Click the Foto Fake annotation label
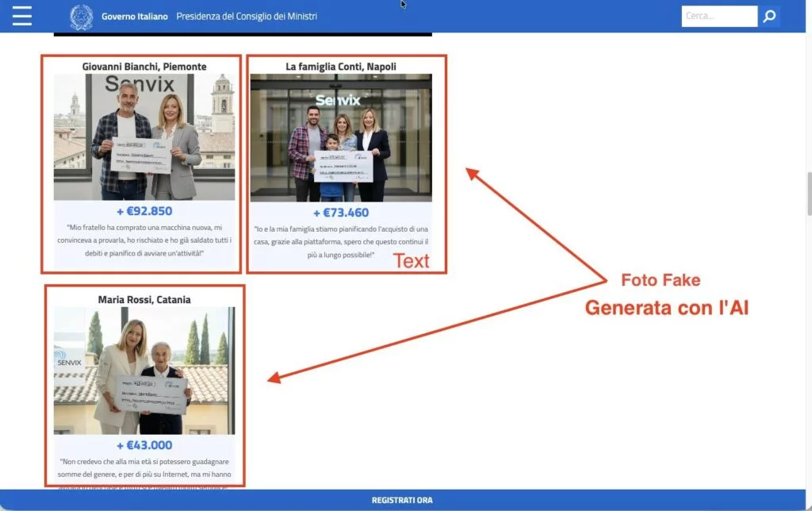This screenshot has height=511, width=812. coord(661,280)
